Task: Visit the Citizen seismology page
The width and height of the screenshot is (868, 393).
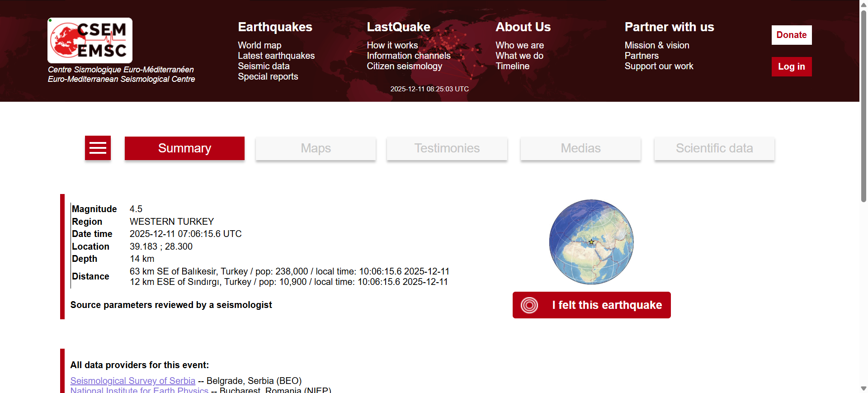Action: (x=404, y=66)
